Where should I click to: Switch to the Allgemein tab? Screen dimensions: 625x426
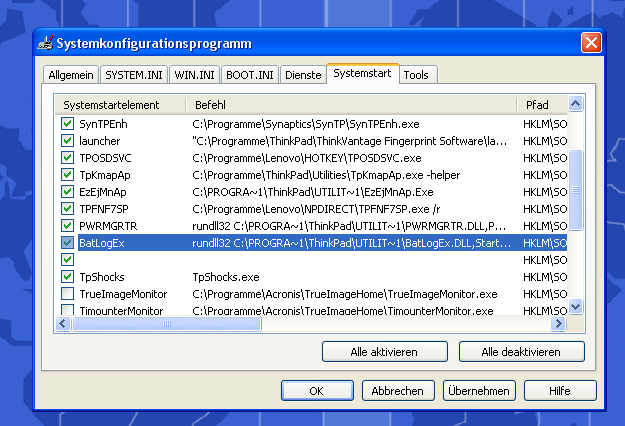[71, 75]
